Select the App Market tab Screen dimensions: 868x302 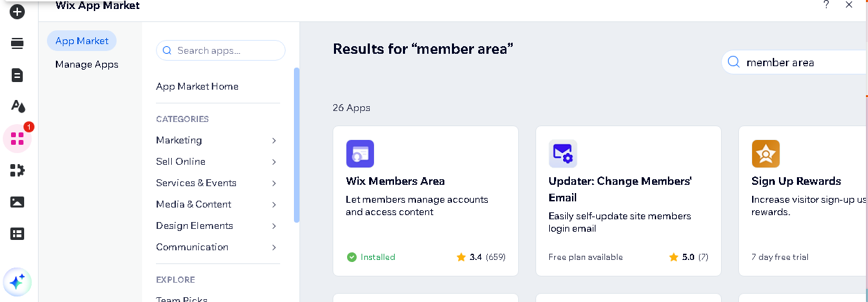pyautogui.click(x=81, y=41)
